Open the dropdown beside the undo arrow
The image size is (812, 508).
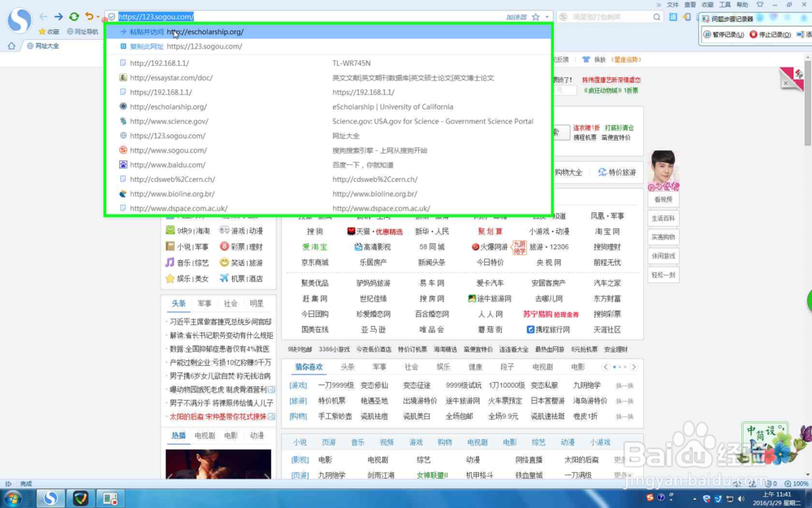pos(98,17)
